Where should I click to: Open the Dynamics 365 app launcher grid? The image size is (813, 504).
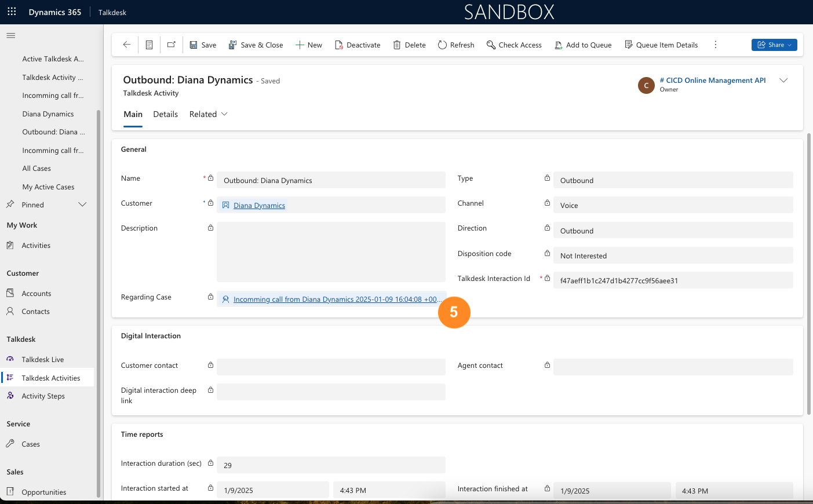(x=12, y=12)
